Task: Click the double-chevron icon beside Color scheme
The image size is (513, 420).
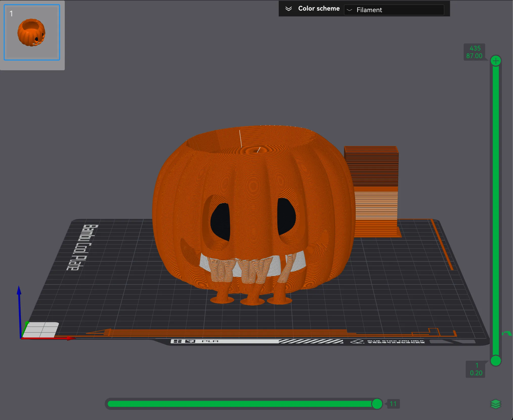Action: click(x=288, y=8)
